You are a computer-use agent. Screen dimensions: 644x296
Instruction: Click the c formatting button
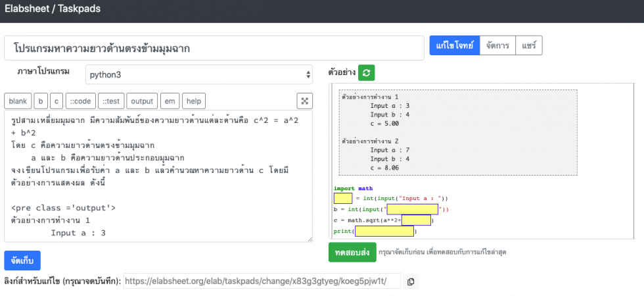pyautogui.click(x=57, y=101)
